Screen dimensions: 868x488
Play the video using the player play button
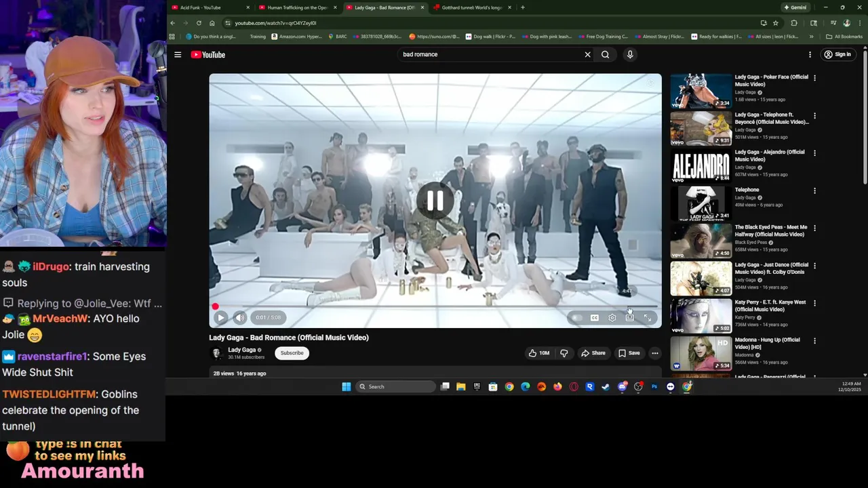tap(220, 317)
